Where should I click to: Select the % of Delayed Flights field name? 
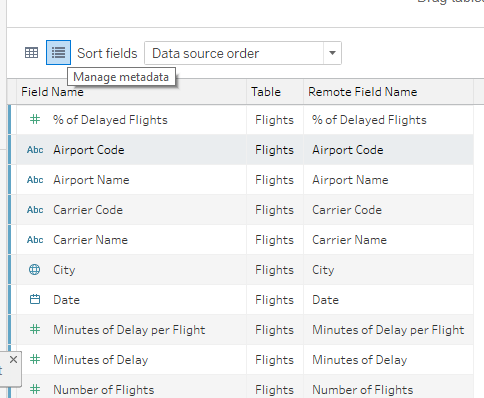(x=110, y=120)
